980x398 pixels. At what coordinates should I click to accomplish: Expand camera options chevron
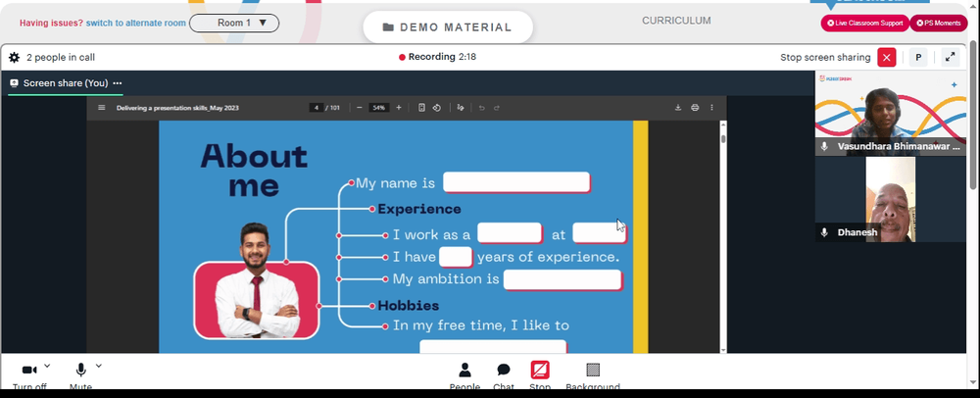point(47,366)
